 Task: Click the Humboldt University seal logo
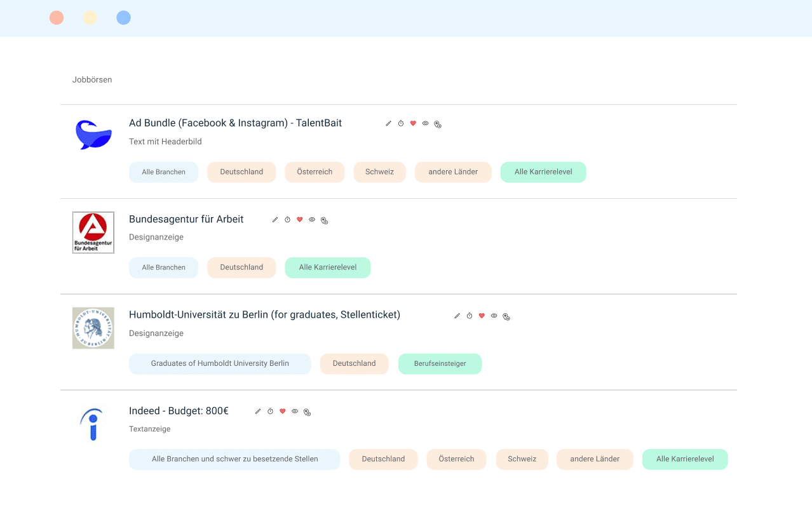tap(93, 328)
